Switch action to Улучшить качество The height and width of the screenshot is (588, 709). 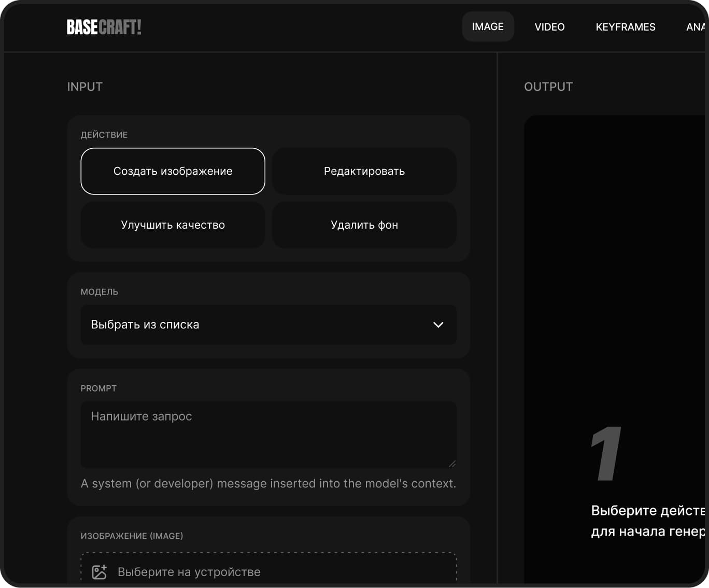click(x=173, y=225)
